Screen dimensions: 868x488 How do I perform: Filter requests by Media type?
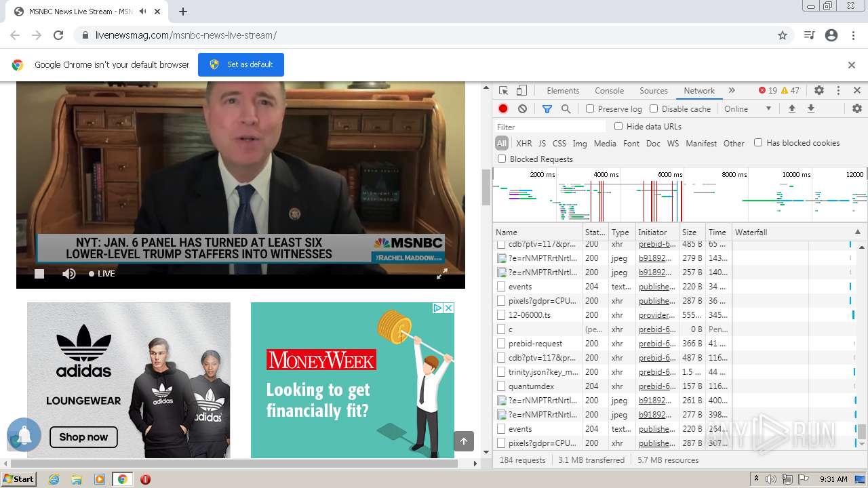coord(605,143)
